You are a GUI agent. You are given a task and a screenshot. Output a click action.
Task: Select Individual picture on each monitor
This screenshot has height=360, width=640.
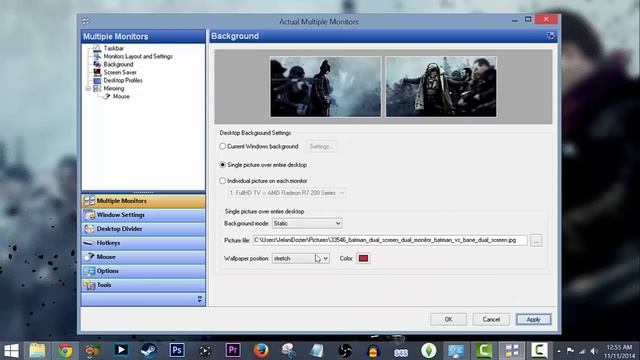point(222,180)
